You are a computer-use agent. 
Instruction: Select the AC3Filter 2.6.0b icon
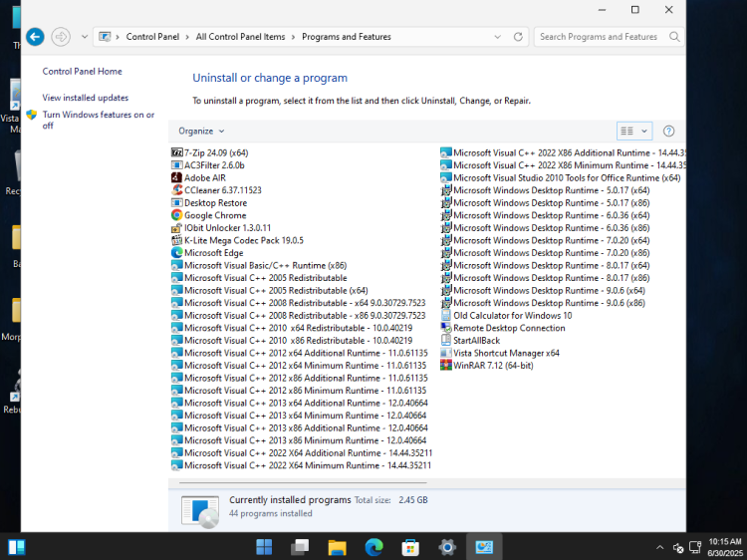tap(176, 164)
